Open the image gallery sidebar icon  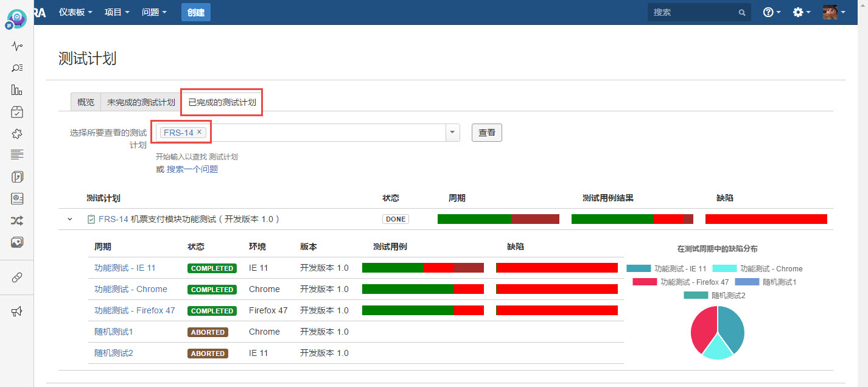[17, 242]
